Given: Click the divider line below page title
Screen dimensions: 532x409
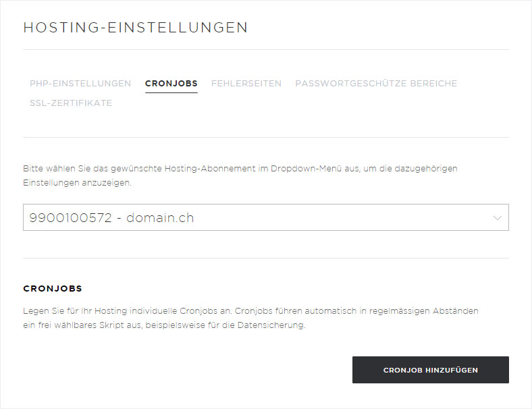Looking at the screenshot, I should [266, 50].
